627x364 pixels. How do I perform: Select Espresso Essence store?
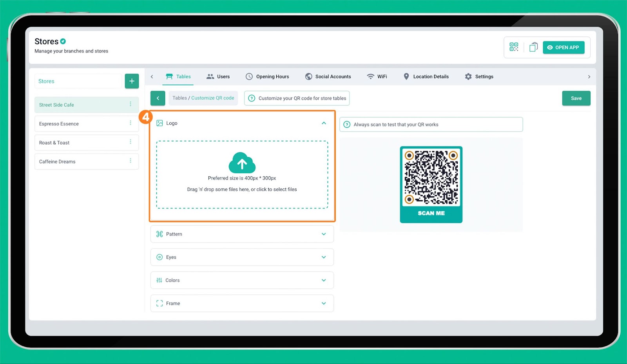coord(87,124)
